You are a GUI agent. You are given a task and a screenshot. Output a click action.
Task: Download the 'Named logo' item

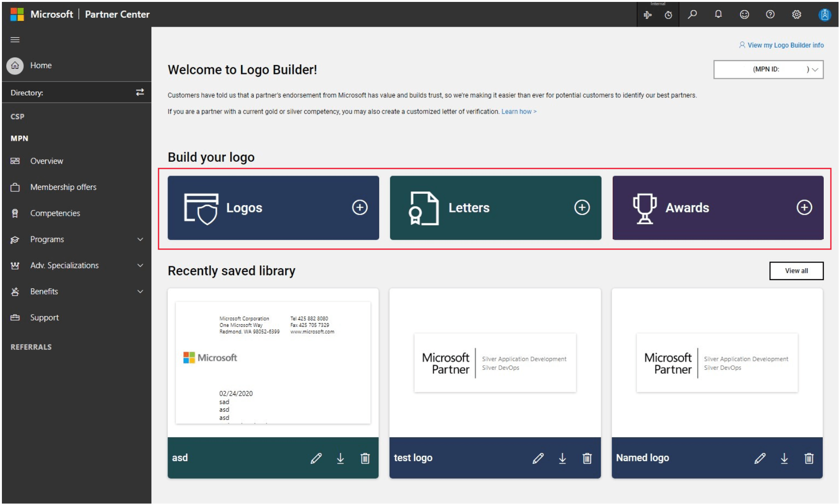[785, 458]
